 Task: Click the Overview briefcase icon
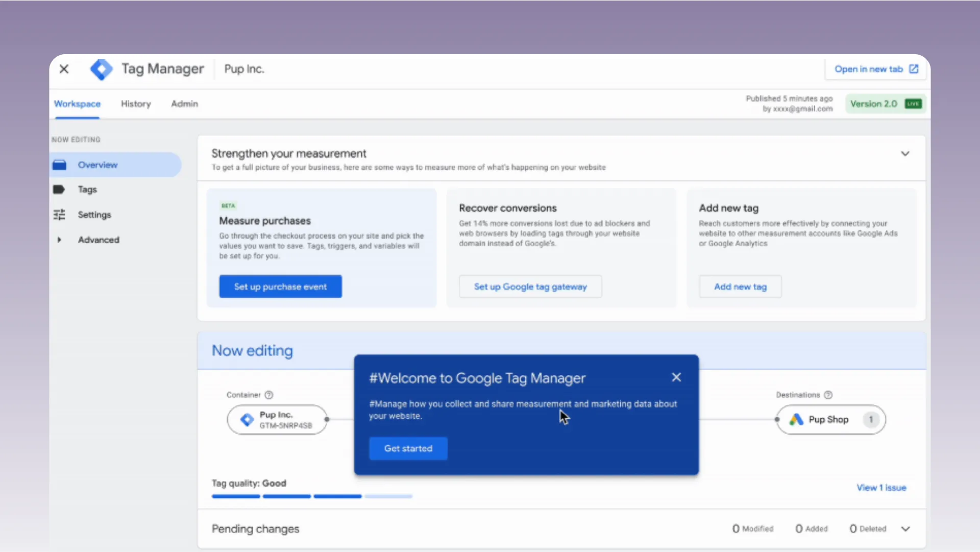[59, 164]
